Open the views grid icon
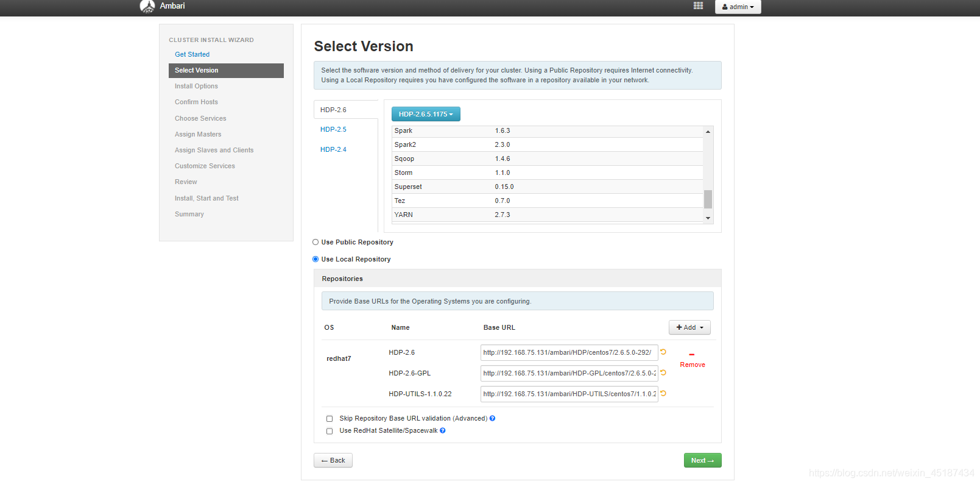The width and height of the screenshot is (980, 484). [x=698, y=5]
